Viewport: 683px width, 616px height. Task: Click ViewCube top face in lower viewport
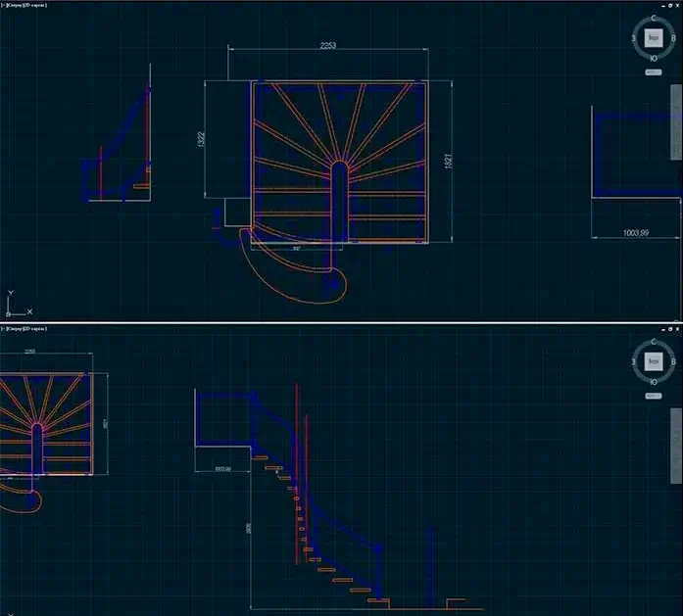click(x=653, y=361)
